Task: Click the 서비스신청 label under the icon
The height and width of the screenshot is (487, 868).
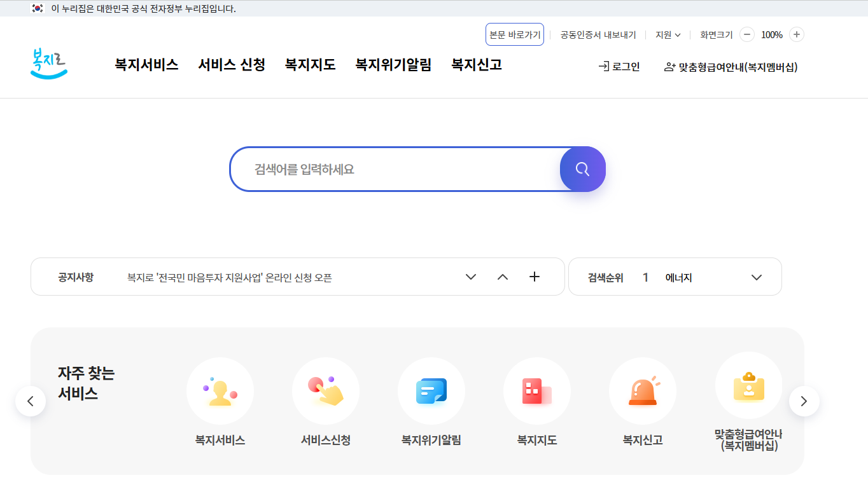Action: pyautogui.click(x=326, y=440)
